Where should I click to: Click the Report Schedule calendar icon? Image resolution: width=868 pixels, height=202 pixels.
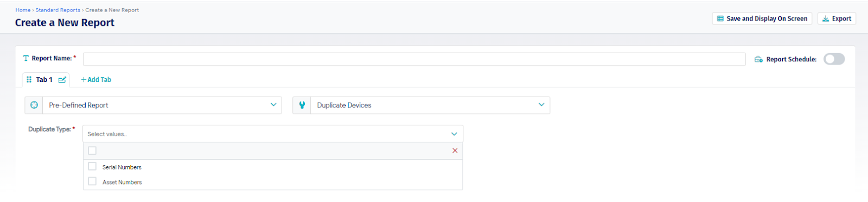pyautogui.click(x=758, y=59)
